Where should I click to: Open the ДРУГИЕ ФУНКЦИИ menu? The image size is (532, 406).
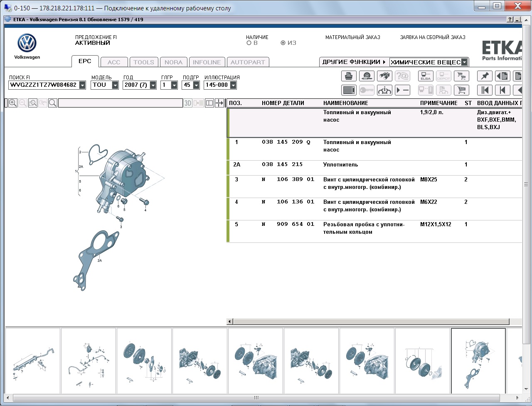[x=354, y=62]
